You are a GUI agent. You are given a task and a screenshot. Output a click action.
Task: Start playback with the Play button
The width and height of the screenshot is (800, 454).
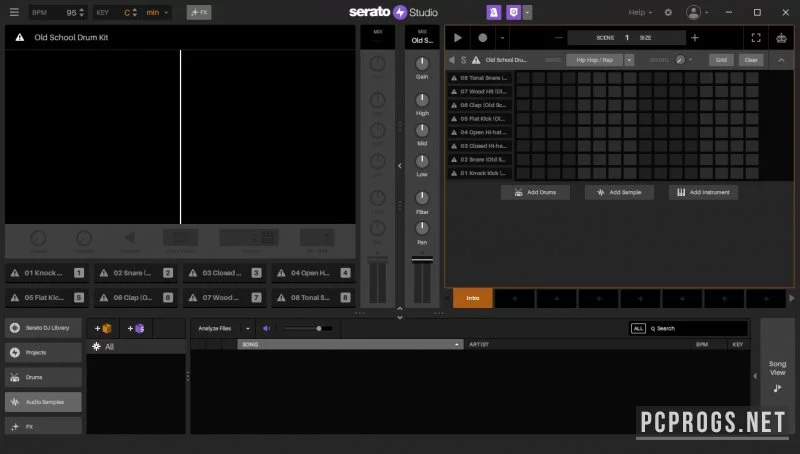[458, 38]
